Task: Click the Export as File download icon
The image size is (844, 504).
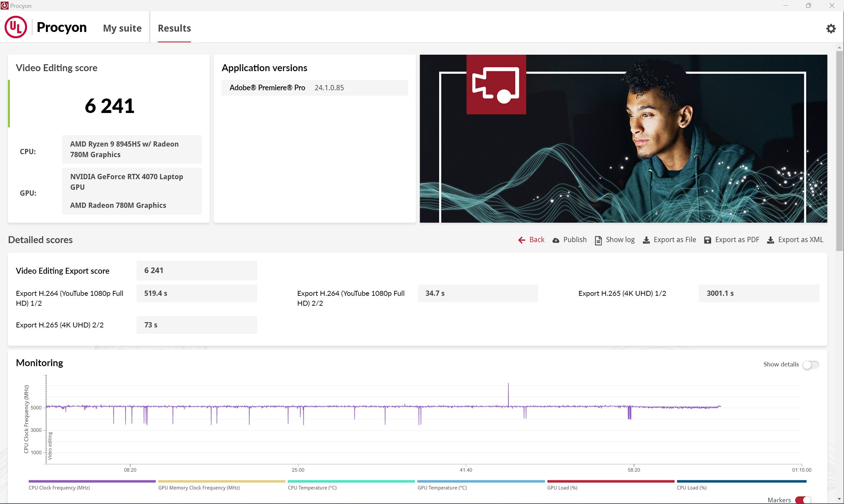Action: [x=646, y=240]
